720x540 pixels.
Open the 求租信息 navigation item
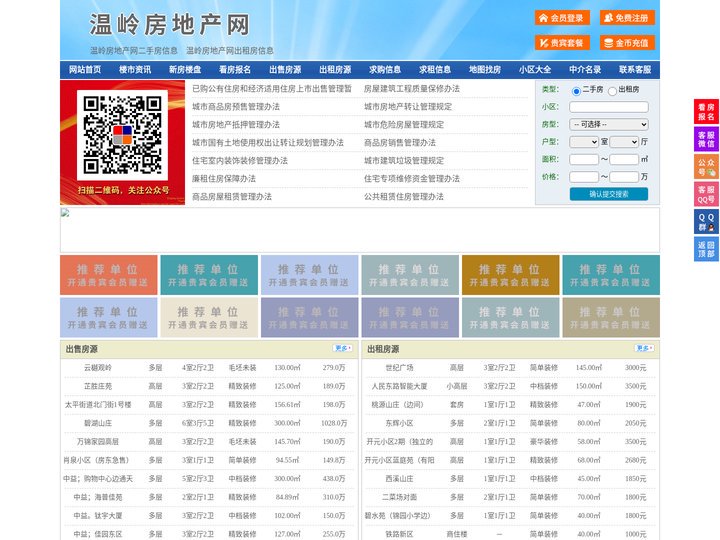[x=435, y=70]
